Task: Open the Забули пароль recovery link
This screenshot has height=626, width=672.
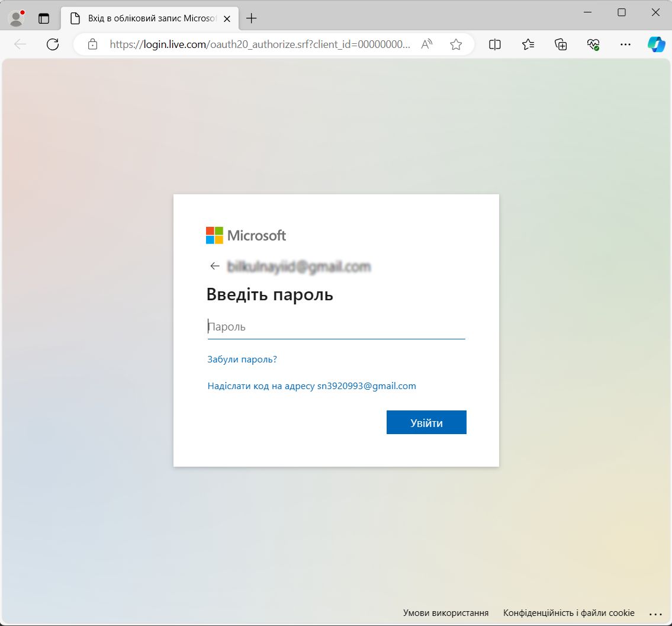Action: pos(242,359)
